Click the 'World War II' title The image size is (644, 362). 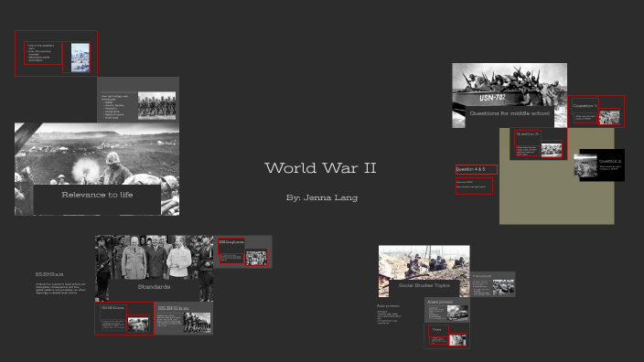pos(320,168)
